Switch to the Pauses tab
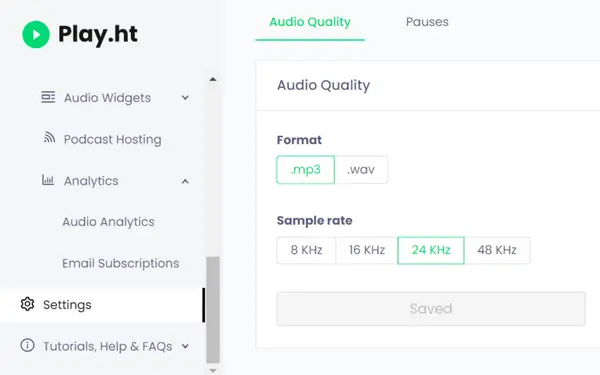Screen dimensions: 600x375 coord(427,22)
